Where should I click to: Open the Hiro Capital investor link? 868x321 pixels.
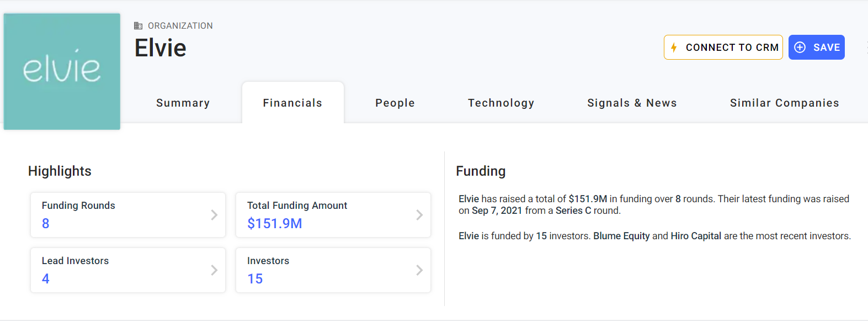point(696,236)
